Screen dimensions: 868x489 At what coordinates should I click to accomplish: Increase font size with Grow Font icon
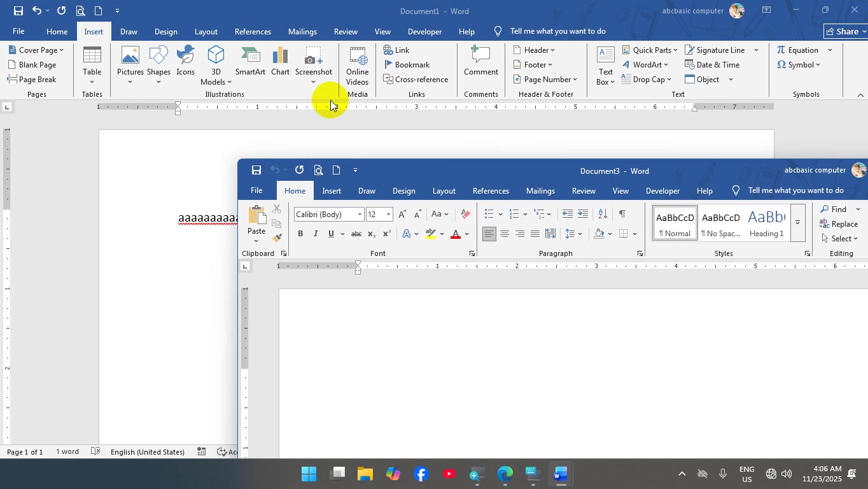tap(402, 215)
